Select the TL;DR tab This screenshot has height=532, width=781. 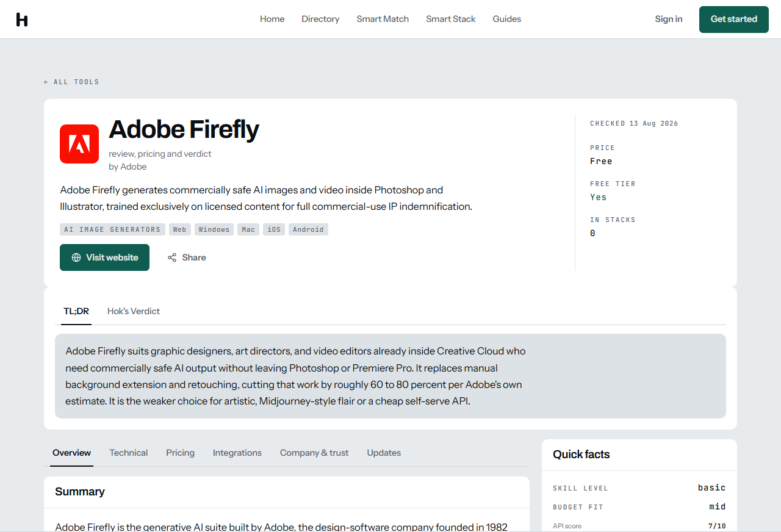coord(76,311)
